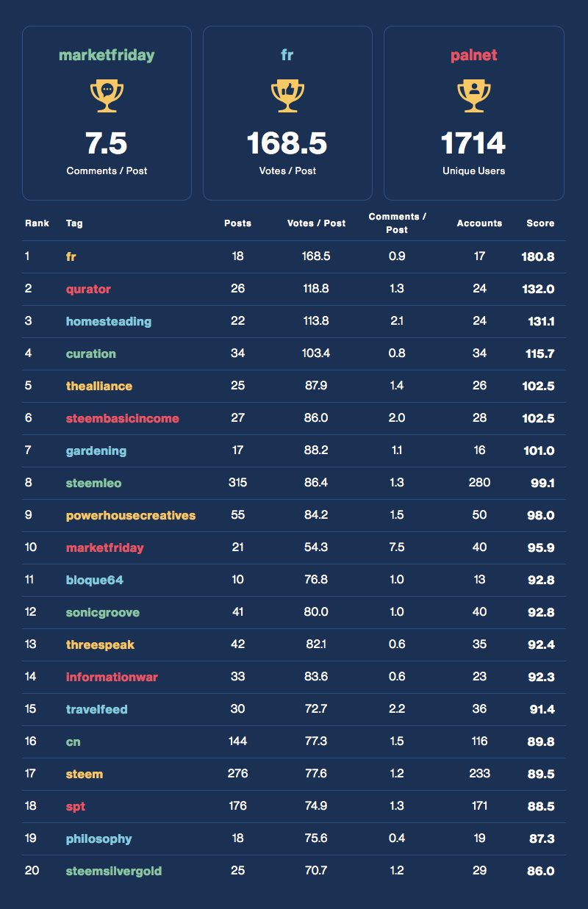Screen dimensions: 588x909
Task: Click votes value 83.6 for informationwar
Action: (316, 677)
